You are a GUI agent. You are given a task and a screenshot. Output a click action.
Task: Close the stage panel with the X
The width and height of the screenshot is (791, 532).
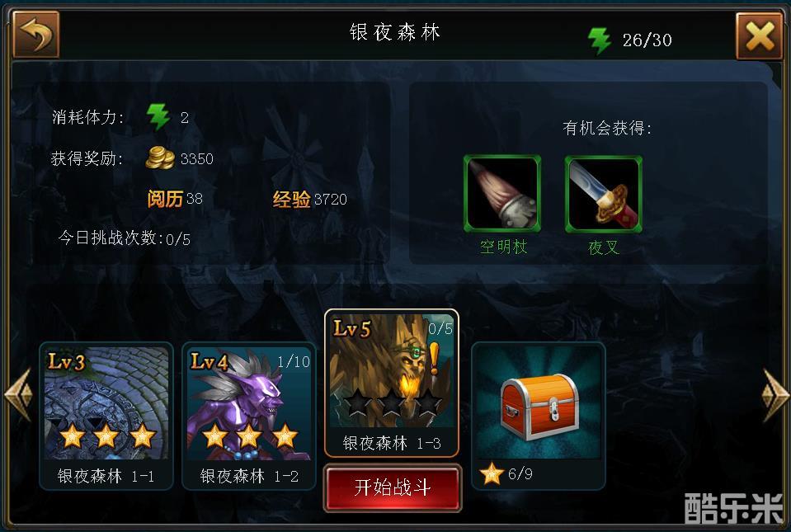pos(759,36)
